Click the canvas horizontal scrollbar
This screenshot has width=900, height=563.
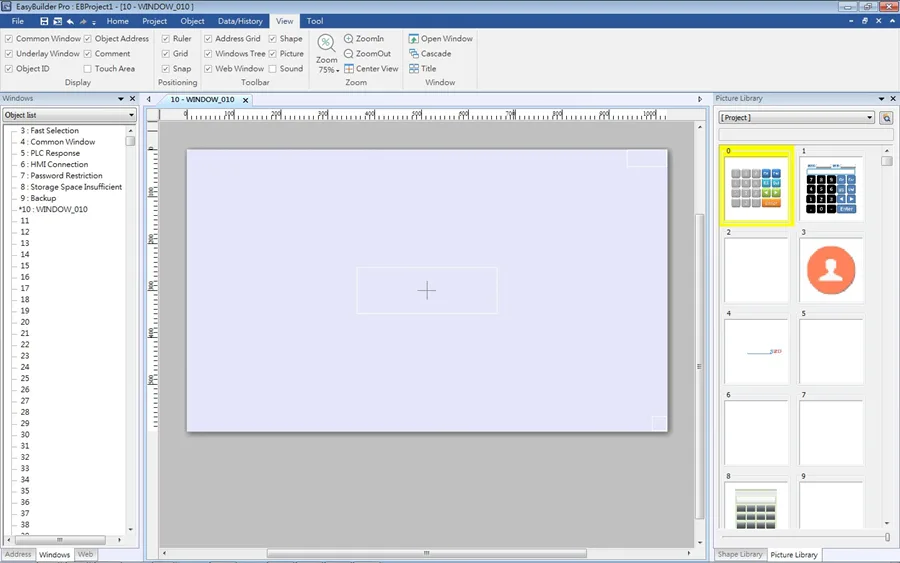point(426,553)
